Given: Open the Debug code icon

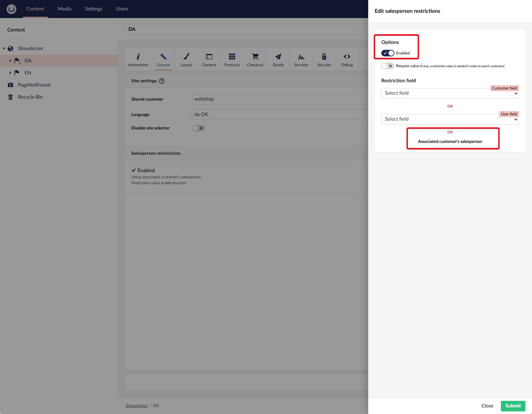Looking at the screenshot, I should point(347,57).
